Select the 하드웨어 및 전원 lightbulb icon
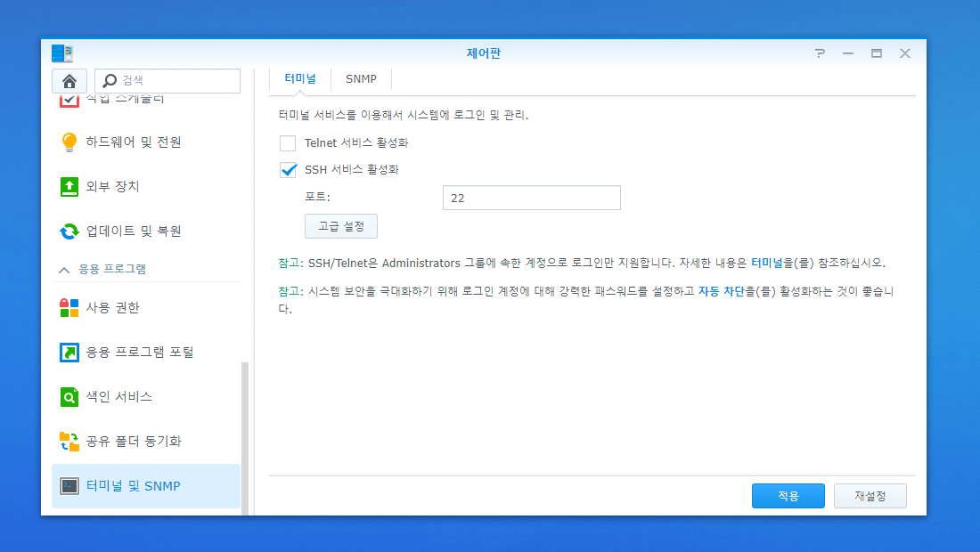Image resolution: width=980 pixels, height=552 pixels. (69, 142)
